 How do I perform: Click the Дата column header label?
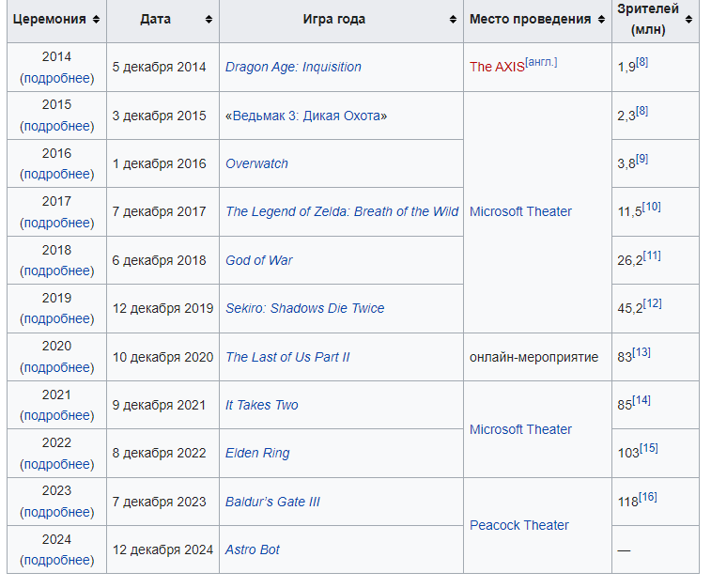(156, 19)
